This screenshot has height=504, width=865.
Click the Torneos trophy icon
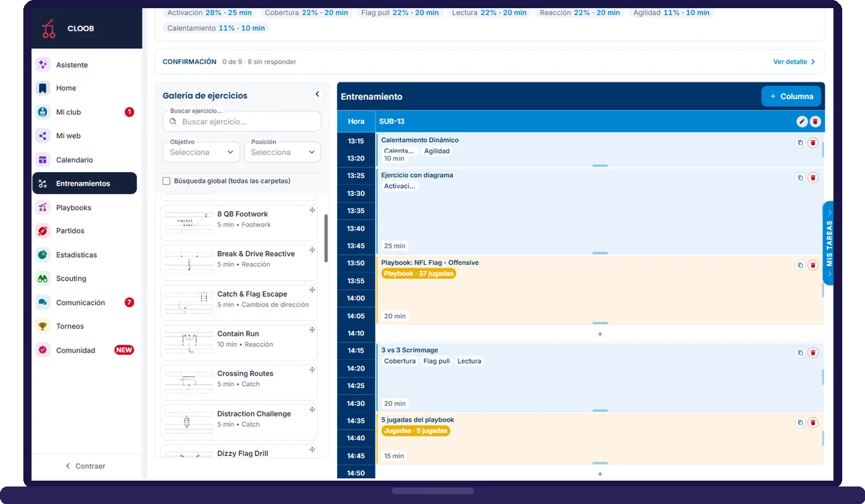tap(43, 327)
